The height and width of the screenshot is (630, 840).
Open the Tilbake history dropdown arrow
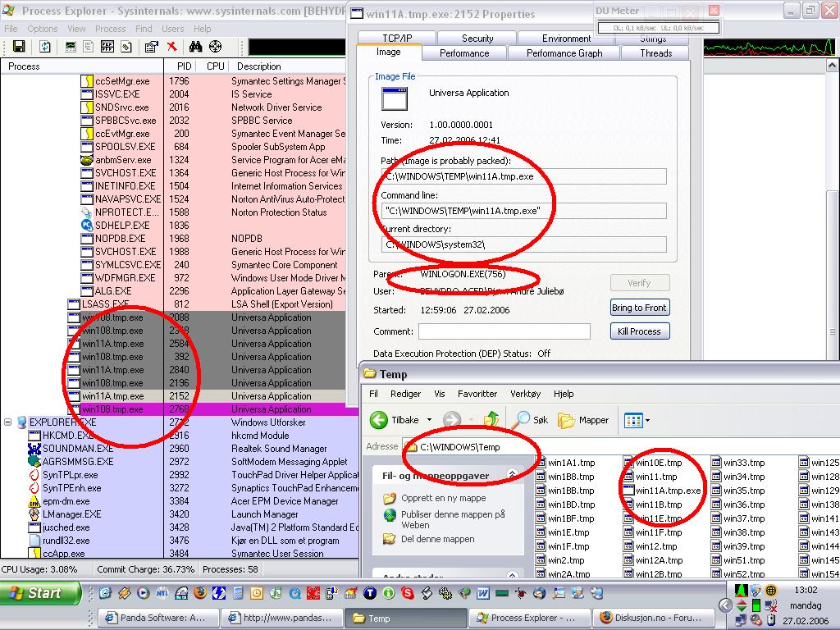click(x=429, y=420)
